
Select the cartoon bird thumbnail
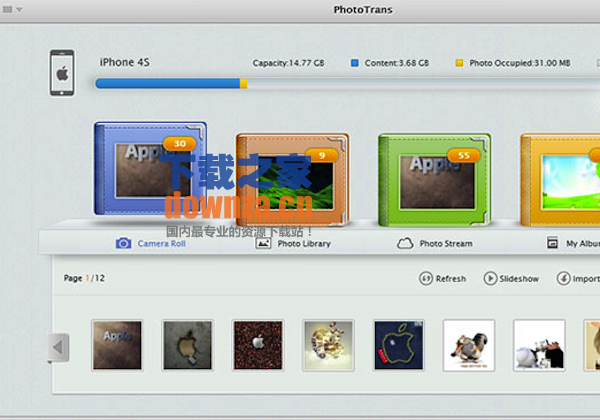[469, 345]
